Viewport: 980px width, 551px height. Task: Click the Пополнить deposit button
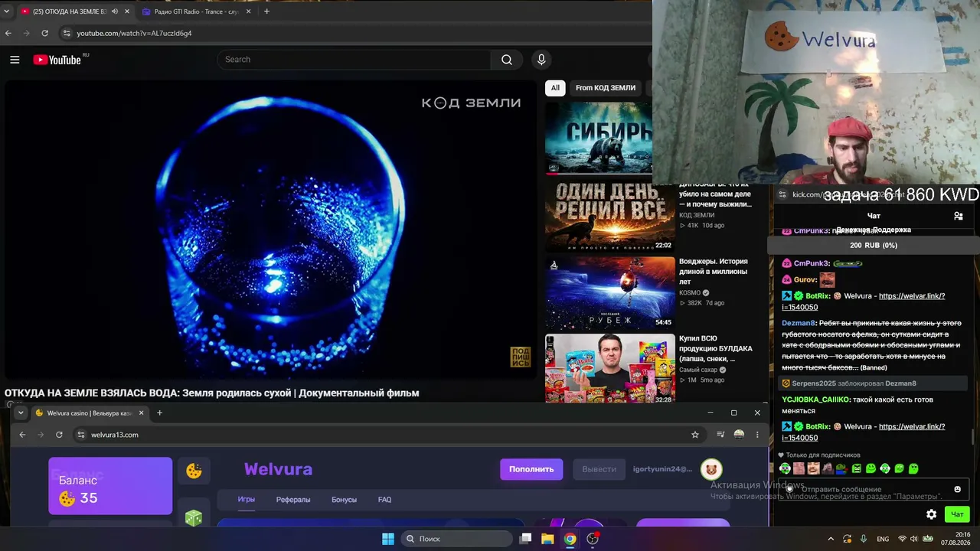tap(531, 469)
